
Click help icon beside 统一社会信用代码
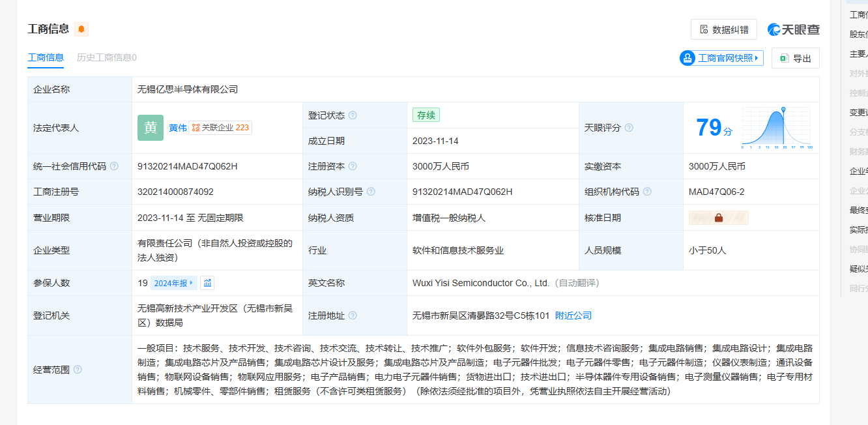[x=114, y=166]
